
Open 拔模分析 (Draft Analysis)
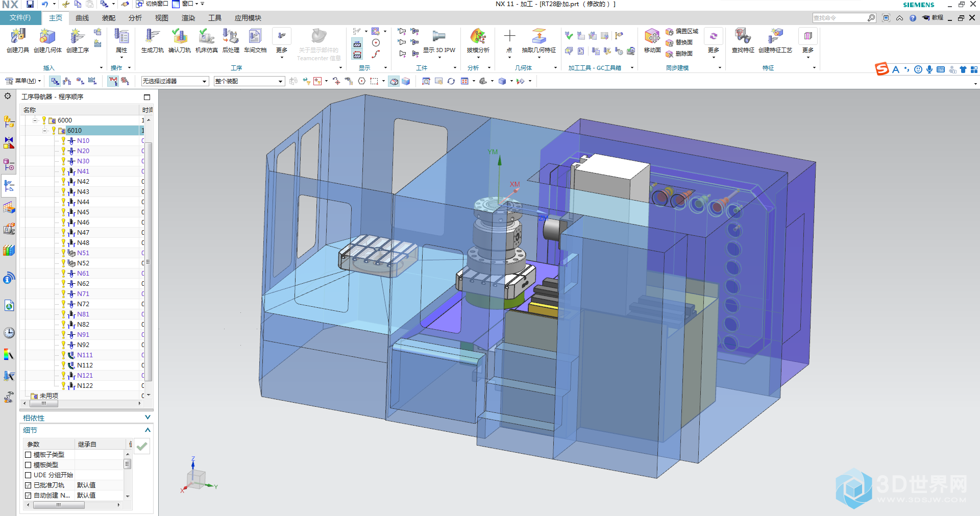click(x=478, y=40)
